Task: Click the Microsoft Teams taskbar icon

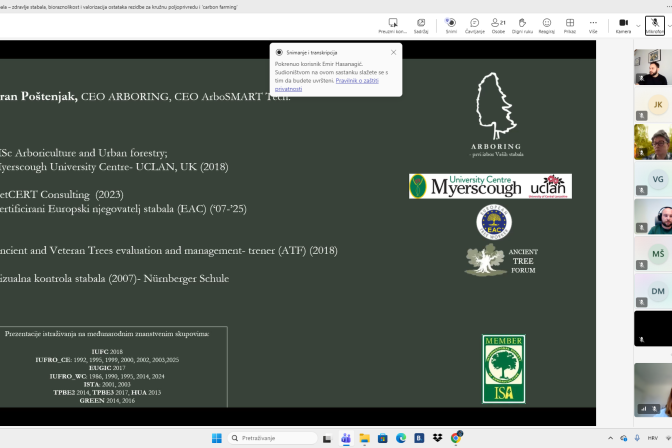Action: coord(346,438)
